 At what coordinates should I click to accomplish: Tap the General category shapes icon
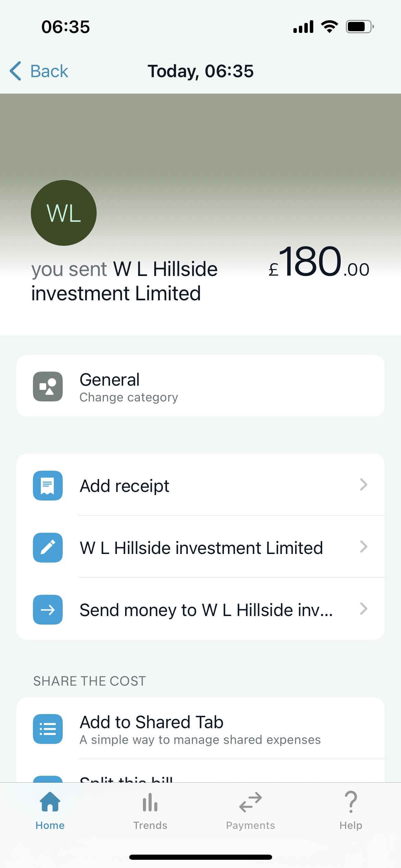[48, 386]
